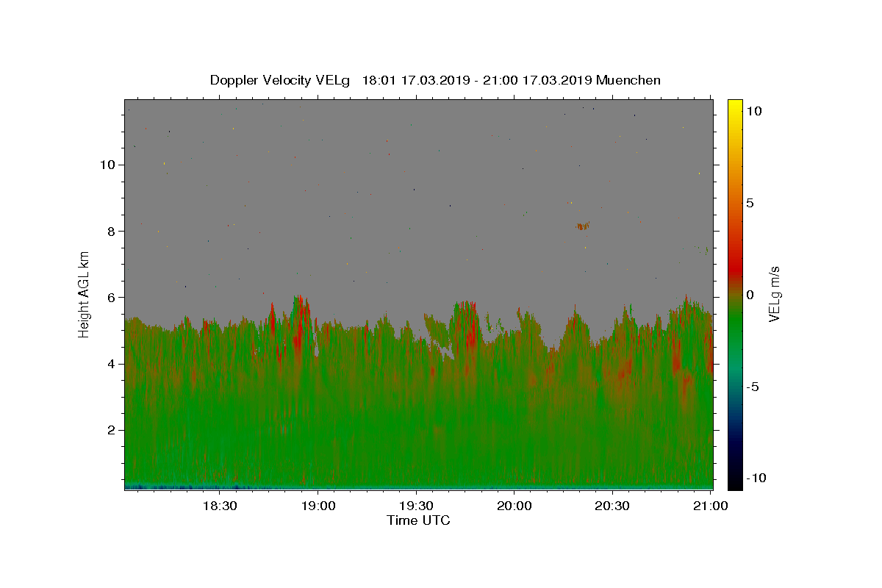Click the colorbar value -10
The image size is (882, 588).
(x=756, y=478)
